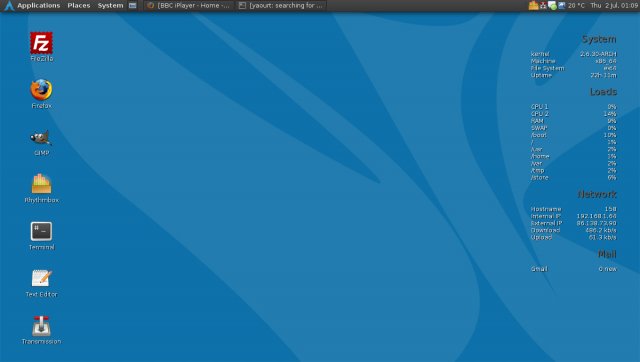Switch to the yaourt terminal window

(281, 5)
